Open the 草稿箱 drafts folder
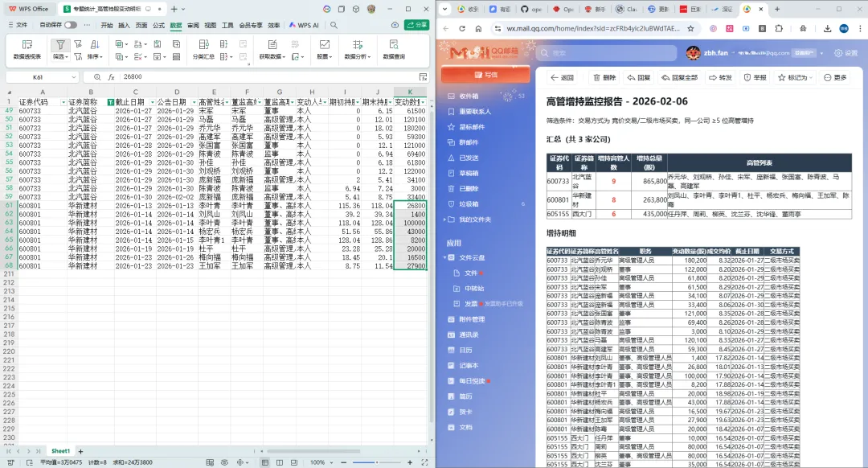This screenshot has width=868, height=468. click(469, 174)
